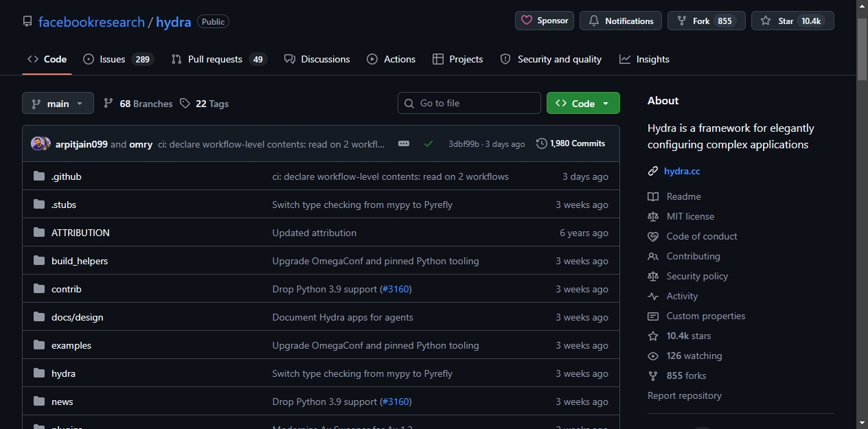Image resolution: width=868 pixels, height=429 pixels.
Task: Click the arpitjain099 avatar image
Action: point(38,144)
